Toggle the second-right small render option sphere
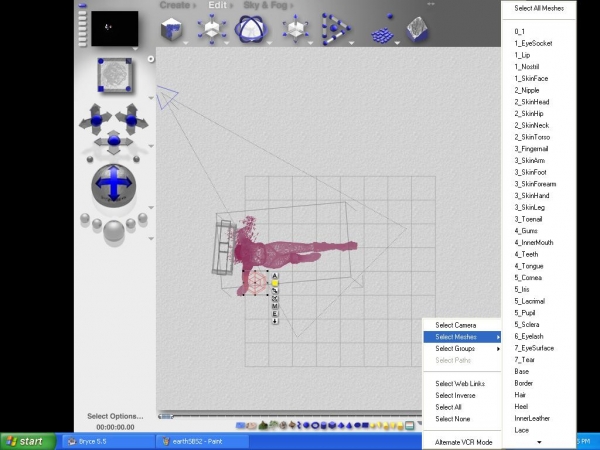 coord(131,223)
